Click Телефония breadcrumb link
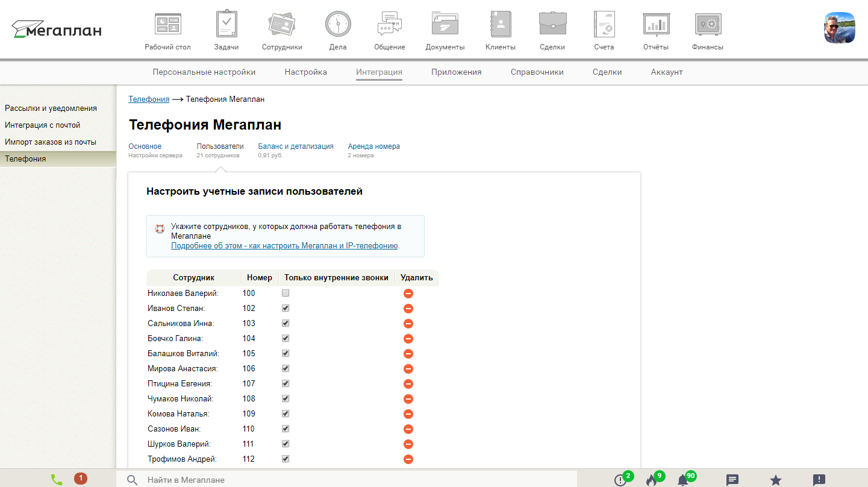The image size is (868, 487). coord(149,99)
